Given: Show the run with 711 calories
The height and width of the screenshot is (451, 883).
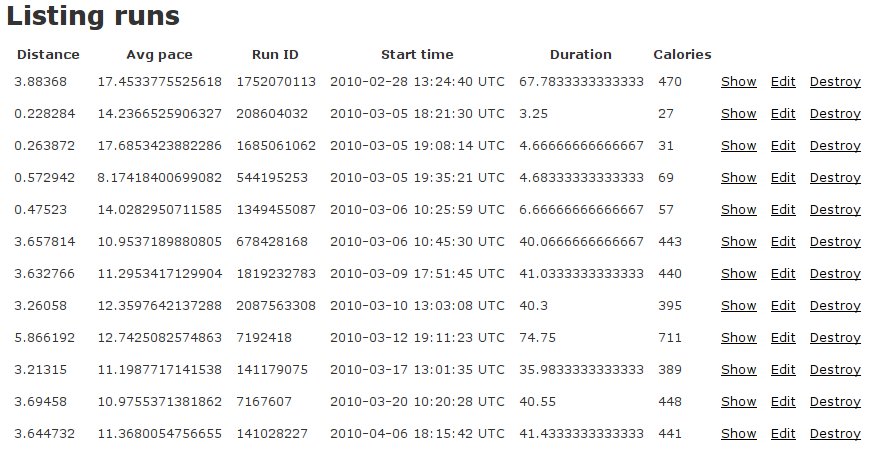Looking at the screenshot, I should tap(738, 338).
